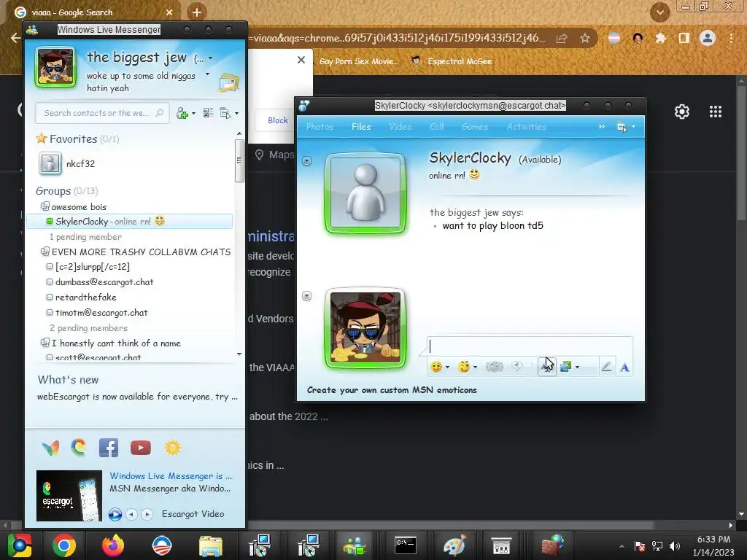
Task: Open the Facebook icon in Messenger bottom bar
Action: pos(108,448)
